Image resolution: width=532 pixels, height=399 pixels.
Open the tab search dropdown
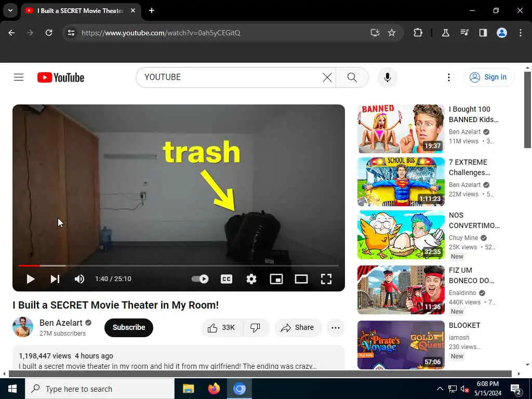point(10,10)
